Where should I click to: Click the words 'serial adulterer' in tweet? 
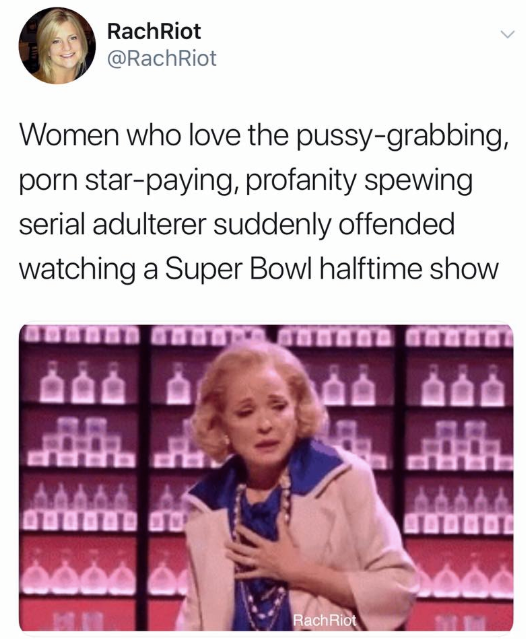113,225
